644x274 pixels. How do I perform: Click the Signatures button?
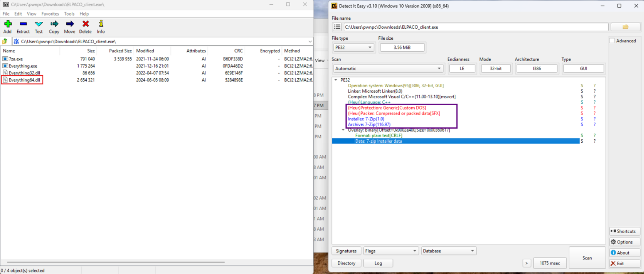tap(346, 251)
